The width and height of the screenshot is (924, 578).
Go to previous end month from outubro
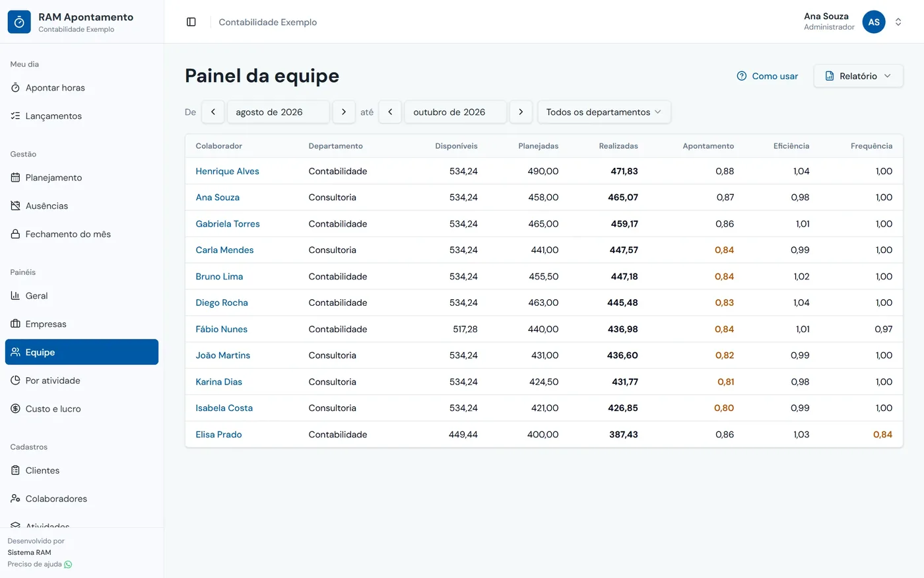tap(390, 112)
